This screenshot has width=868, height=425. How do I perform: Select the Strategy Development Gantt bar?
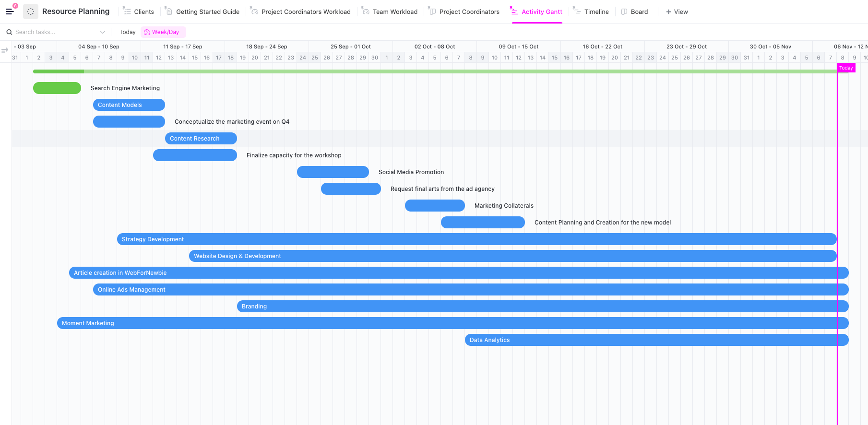coord(476,239)
